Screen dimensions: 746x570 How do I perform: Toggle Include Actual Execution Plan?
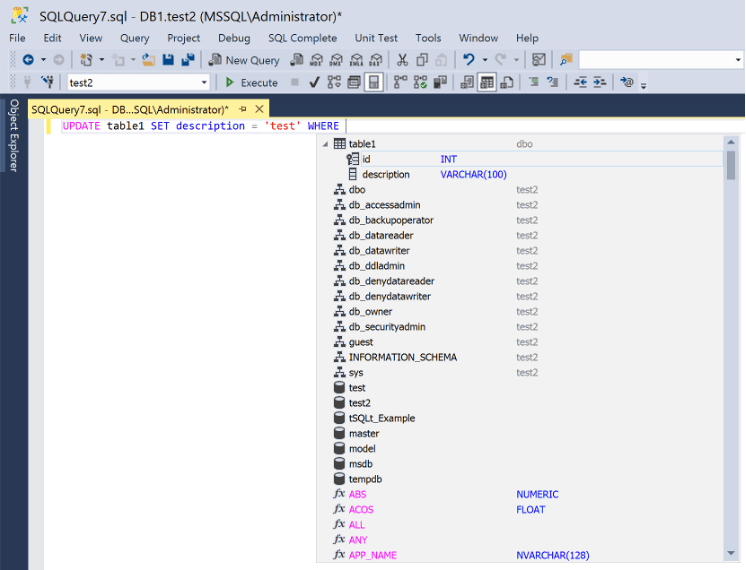[401, 82]
